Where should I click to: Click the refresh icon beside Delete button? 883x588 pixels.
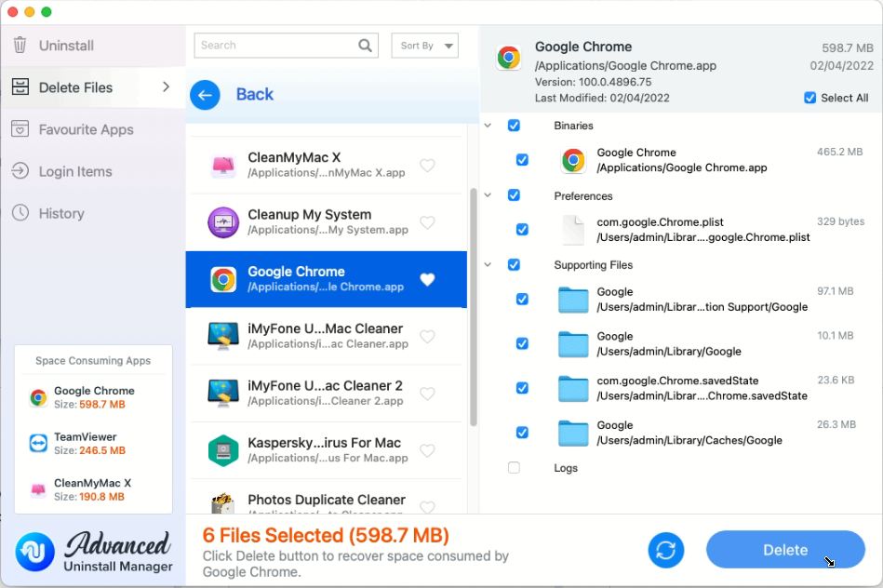[x=665, y=550]
